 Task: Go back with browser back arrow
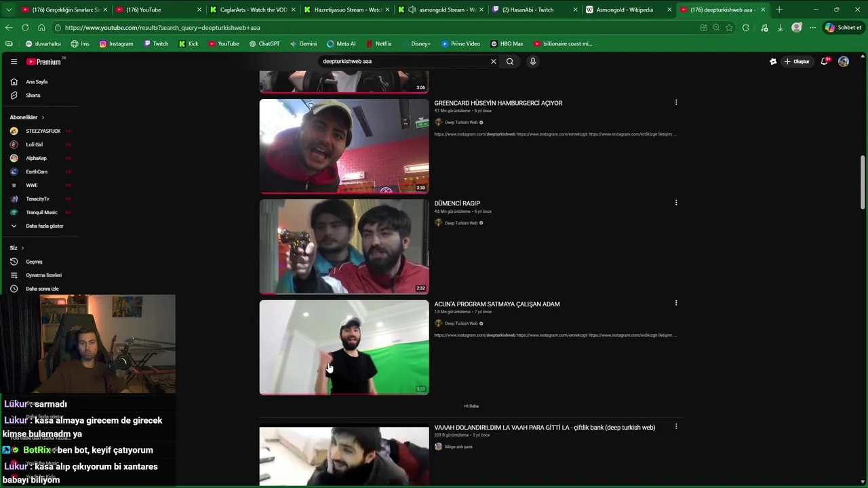[x=9, y=28]
